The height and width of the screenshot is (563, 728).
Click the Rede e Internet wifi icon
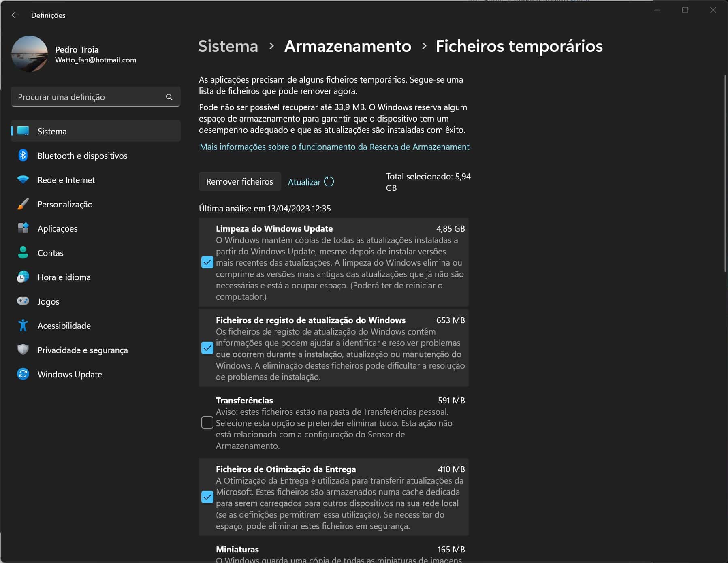tap(23, 180)
